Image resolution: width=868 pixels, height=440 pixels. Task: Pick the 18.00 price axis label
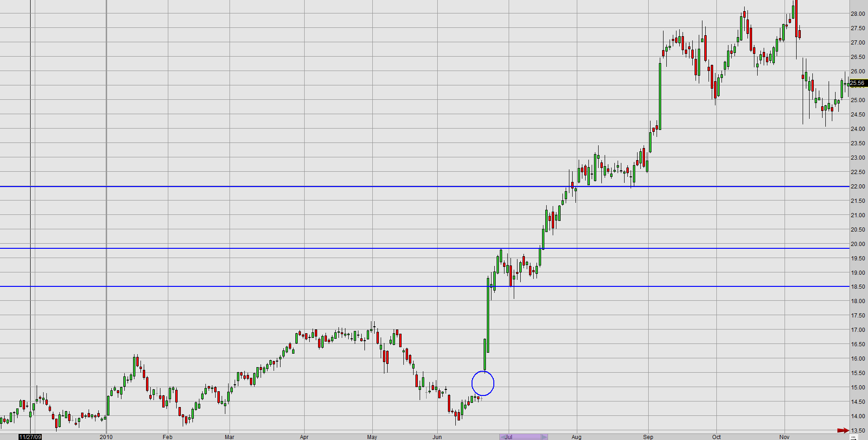pos(857,301)
